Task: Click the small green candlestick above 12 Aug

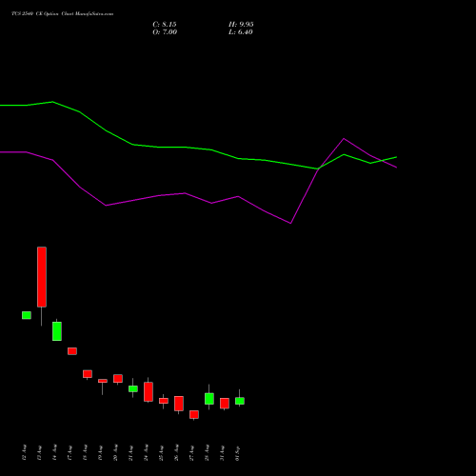Action: pos(27,315)
